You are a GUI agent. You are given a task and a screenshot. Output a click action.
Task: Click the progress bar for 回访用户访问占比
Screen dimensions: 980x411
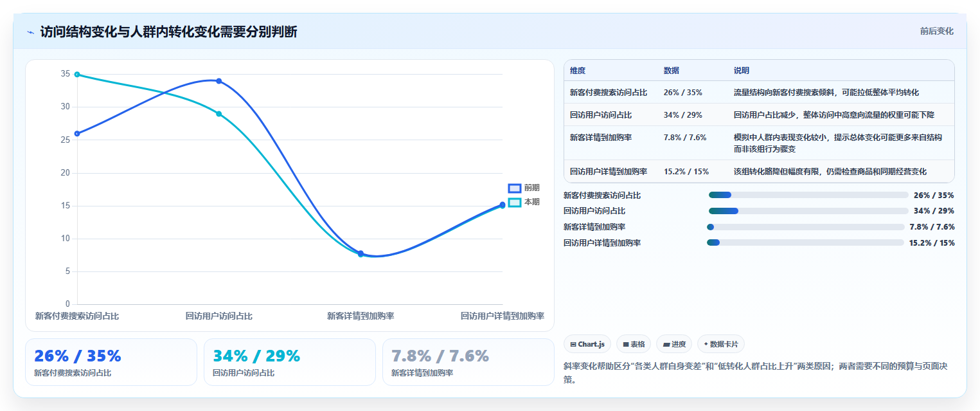(x=808, y=211)
